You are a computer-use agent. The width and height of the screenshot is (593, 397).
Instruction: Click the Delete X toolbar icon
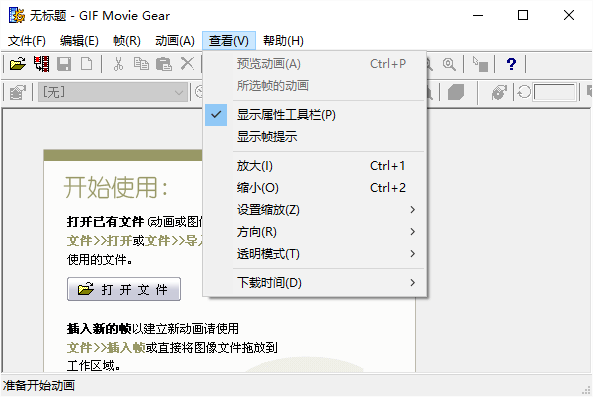pos(187,64)
